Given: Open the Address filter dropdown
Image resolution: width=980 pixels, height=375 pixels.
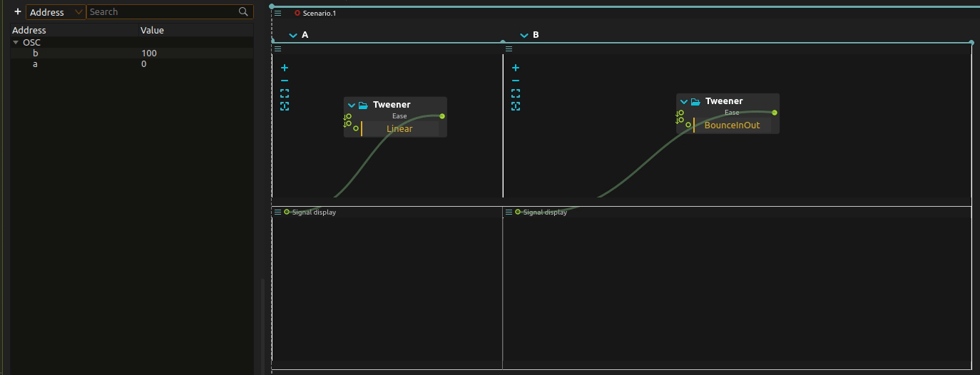Looking at the screenshot, I should (x=56, y=12).
